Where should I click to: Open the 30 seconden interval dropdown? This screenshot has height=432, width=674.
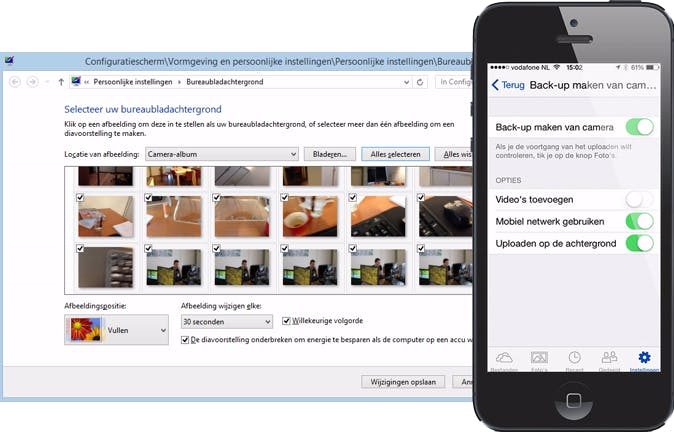point(227,322)
